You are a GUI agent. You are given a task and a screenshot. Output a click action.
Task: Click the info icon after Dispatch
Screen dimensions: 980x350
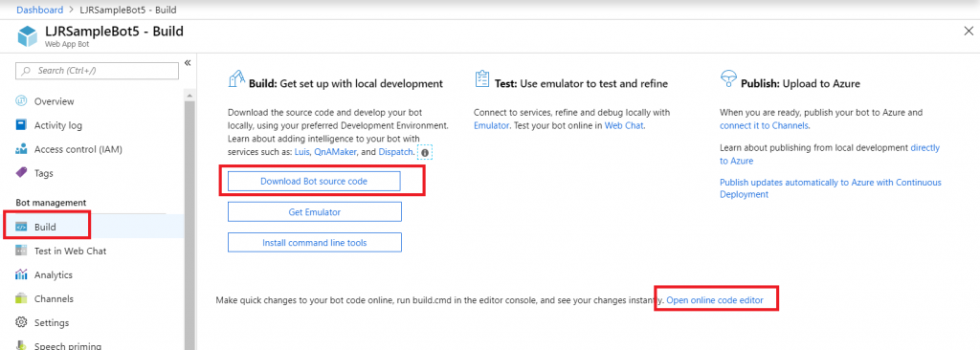[x=425, y=152]
